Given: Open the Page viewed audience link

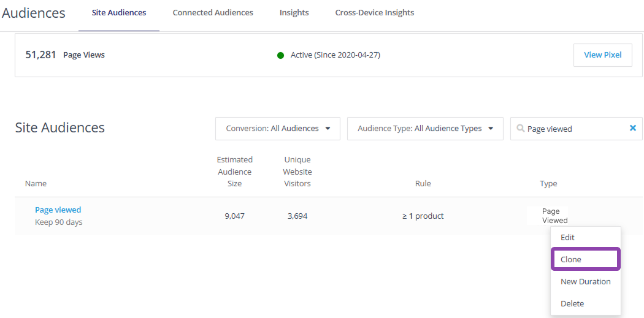Looking at the screenshot, I should (58, 210).
